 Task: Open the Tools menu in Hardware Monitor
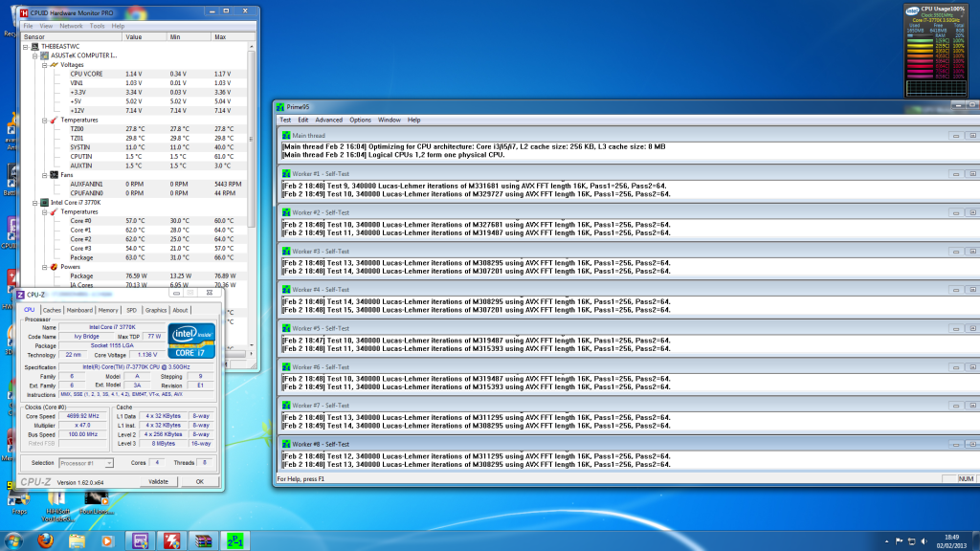coord(97,26)
